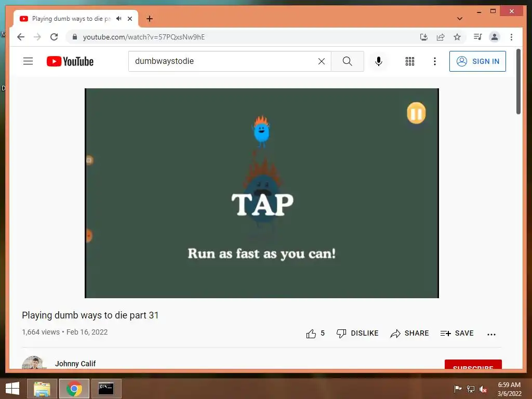Click the install app icon in address bar
Image resolution: width=532 pixels, height=399 pixels.
tap(424, 37)
